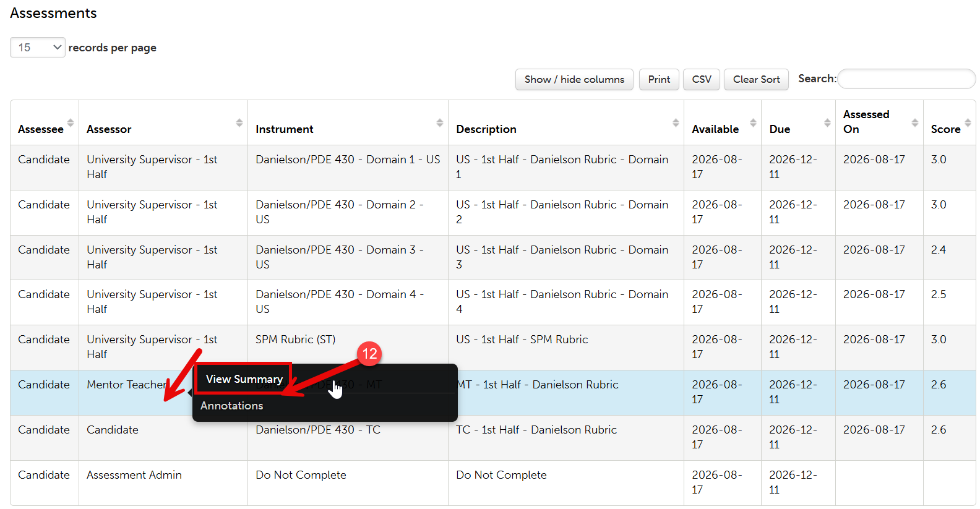Click the Assessments page heading
The image size is (980, 509).
point(53,13)
